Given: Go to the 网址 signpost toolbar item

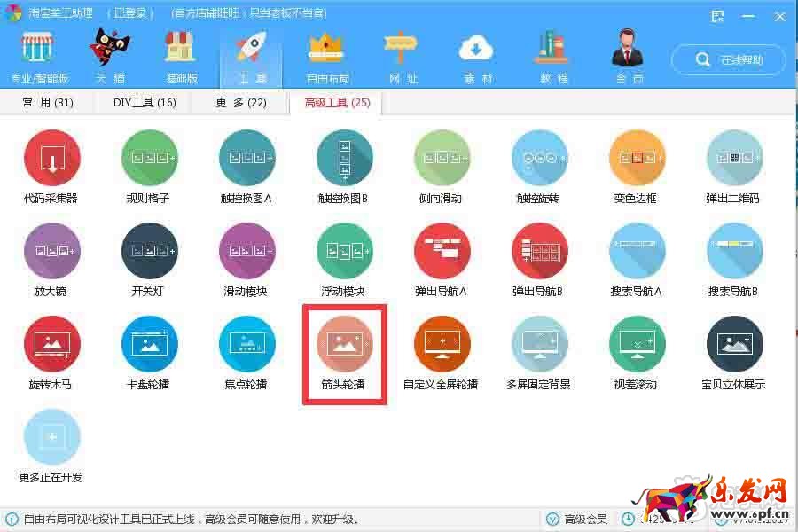Looking at the screenshot, I should [x=403, y=57].
